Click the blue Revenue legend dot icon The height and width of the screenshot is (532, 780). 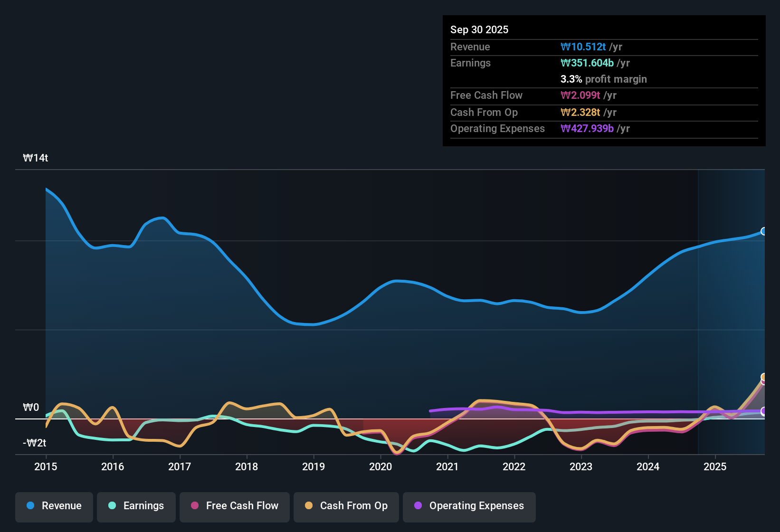coord(30,506)
